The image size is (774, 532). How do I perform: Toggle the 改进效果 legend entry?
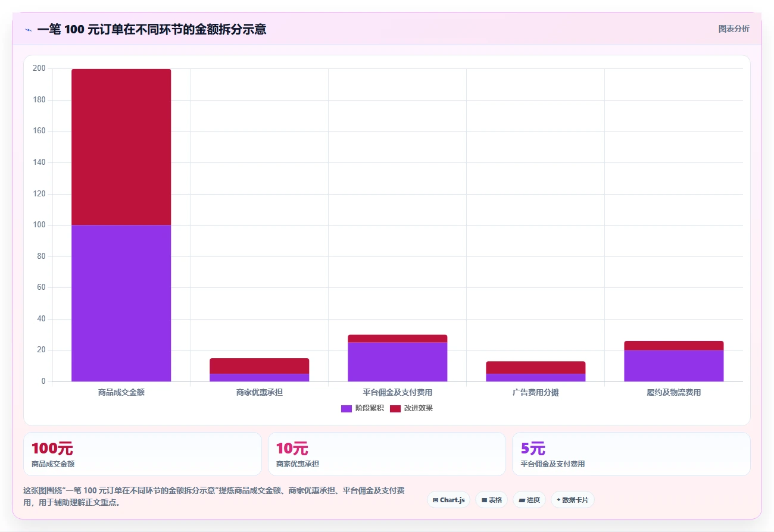411,408
